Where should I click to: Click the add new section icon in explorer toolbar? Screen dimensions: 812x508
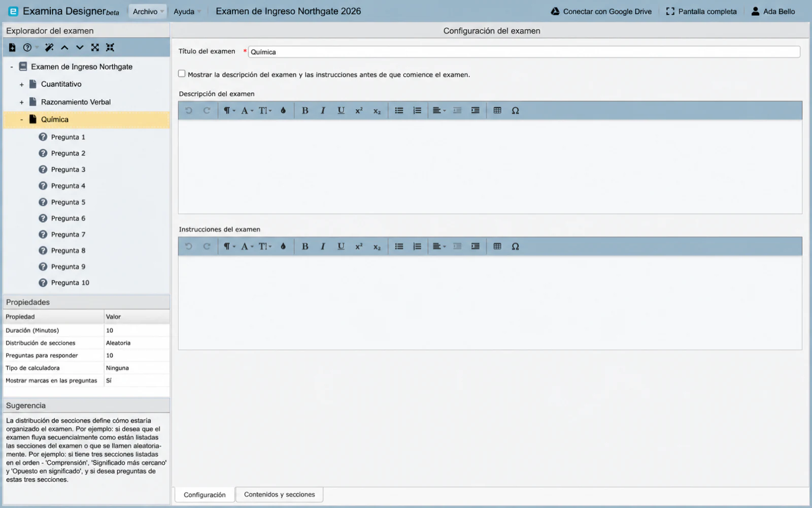(x=12, y=47)
